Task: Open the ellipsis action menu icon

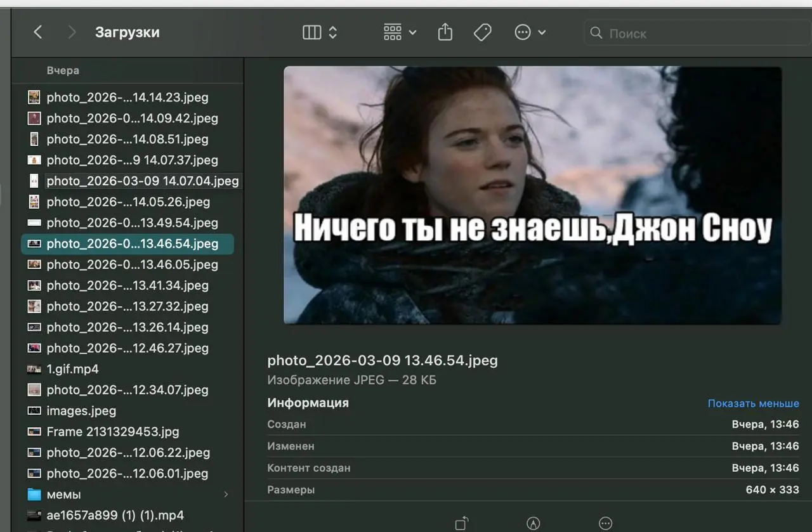Action: click(x=523, y=32)
